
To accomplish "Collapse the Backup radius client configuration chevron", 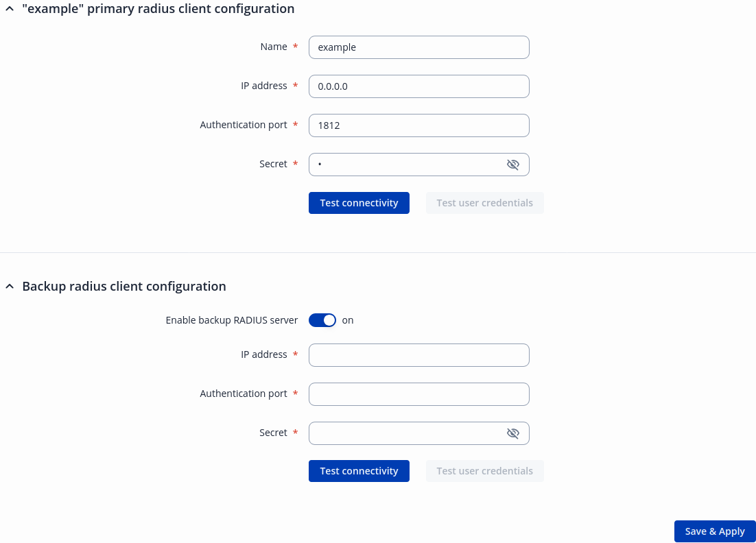I will [x=10, y=287].
